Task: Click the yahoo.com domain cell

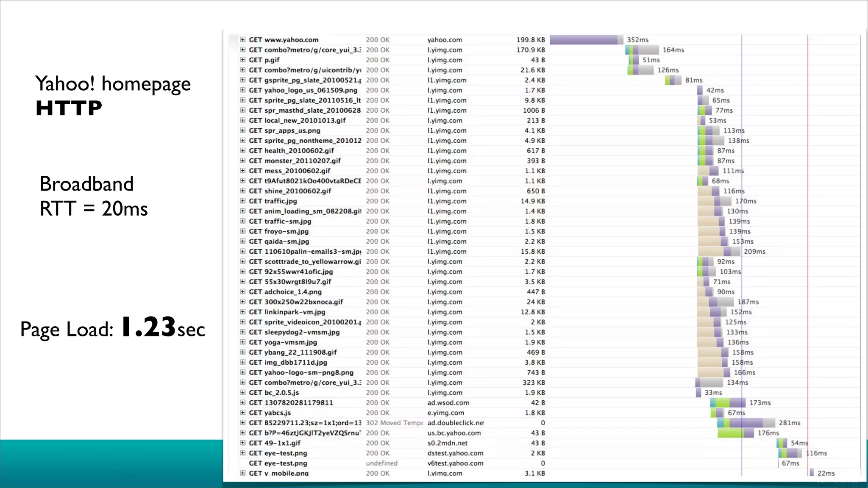Action: pyautogui.click(x=445, y=40)
